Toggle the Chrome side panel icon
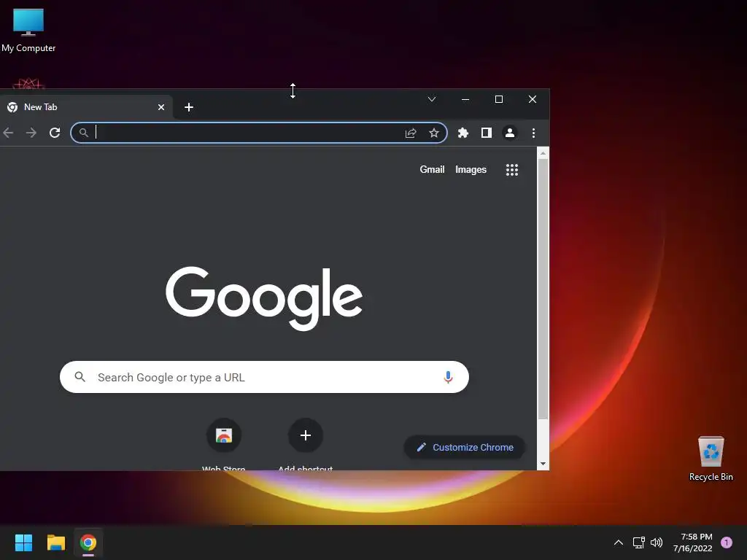This screenshot has width=747, height=560. (x=487, y=133)
